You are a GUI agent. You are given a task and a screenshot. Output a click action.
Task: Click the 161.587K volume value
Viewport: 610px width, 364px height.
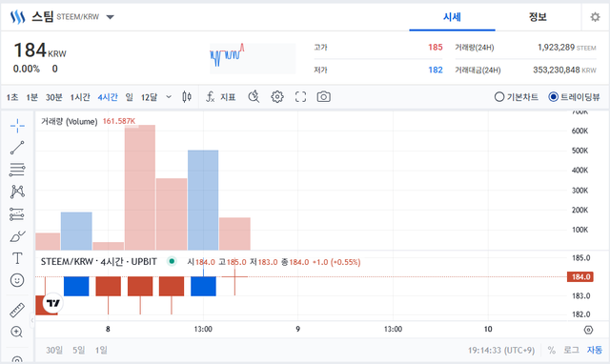click(x=118, y=121)
